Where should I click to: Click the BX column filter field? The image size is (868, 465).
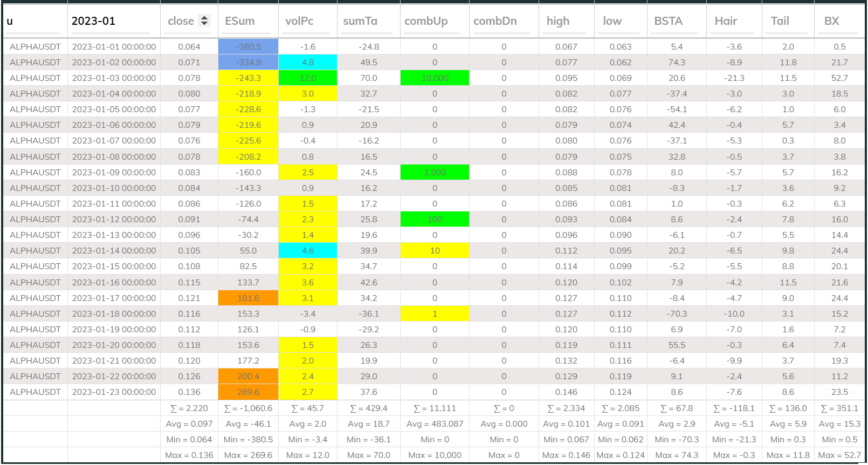pos(839,22)
